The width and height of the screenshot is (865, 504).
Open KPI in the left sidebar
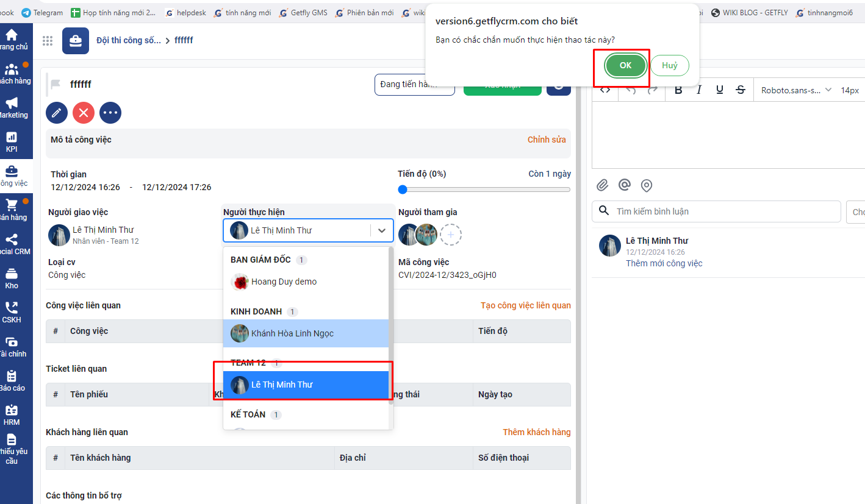tap(12, 142)
